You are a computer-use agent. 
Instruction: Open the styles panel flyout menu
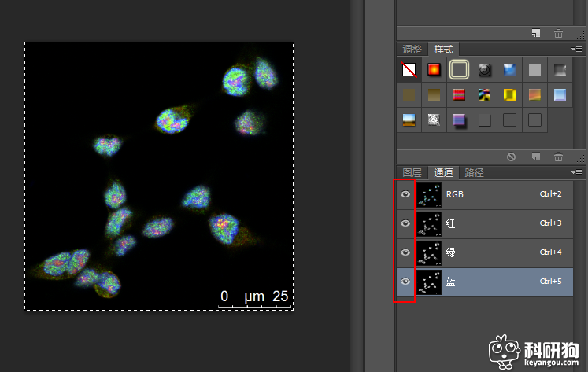577,49
